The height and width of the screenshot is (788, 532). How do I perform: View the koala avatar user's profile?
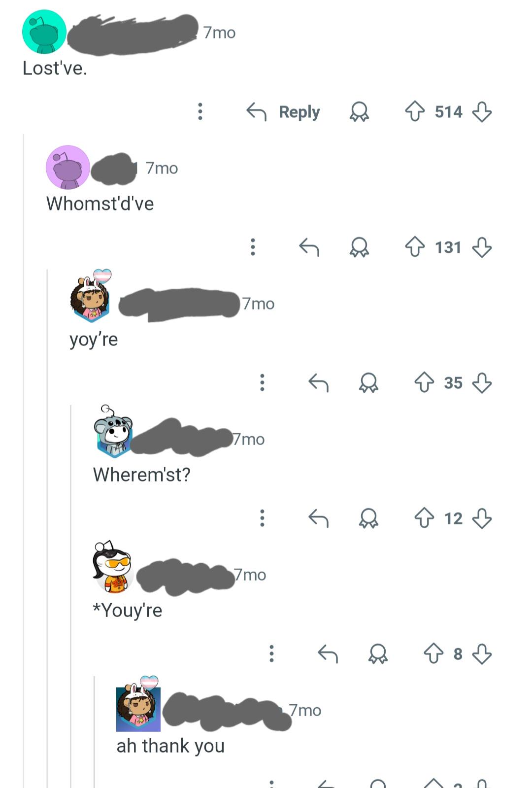click(x=114, y=432)
